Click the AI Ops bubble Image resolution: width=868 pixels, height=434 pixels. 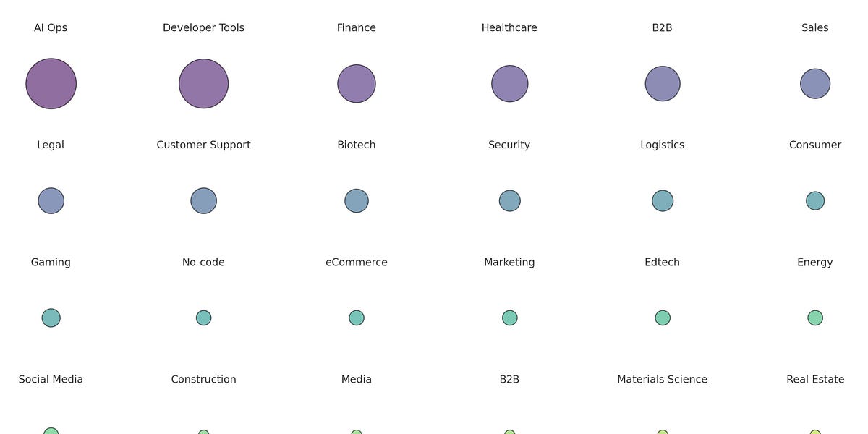(x=51, y=84)
